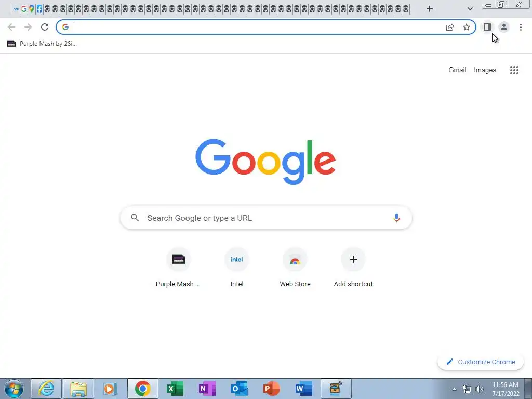The width and height of the screenshot is (532, 399).
Task: Open Chrome three-dot menu
Action: pos(521,27)
